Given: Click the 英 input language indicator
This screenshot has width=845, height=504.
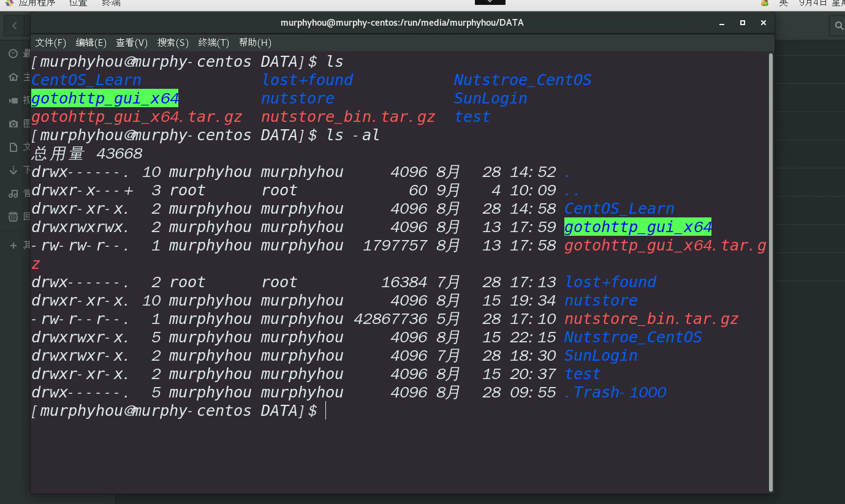Looking at the screenshot, I should tap(783, 3).
